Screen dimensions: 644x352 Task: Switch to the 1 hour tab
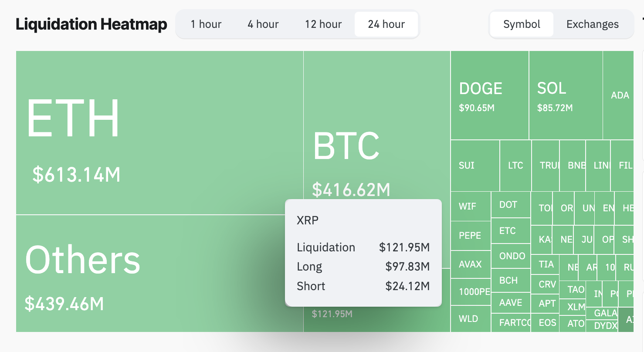206,24
